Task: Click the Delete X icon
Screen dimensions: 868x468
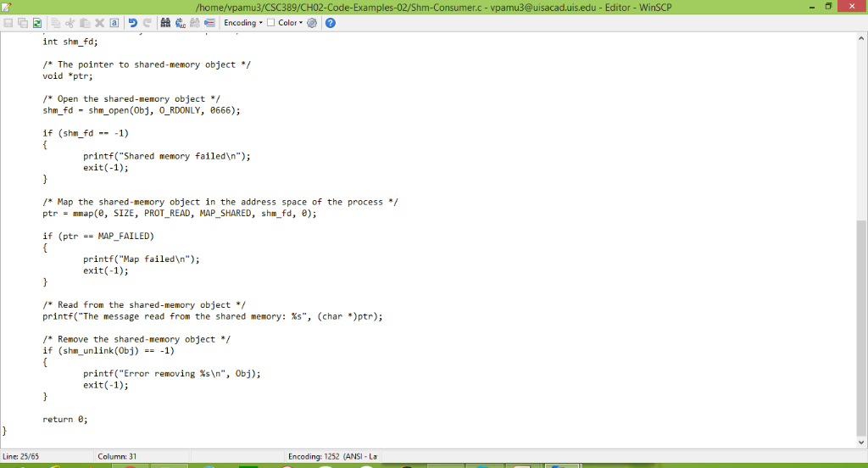Action: [100, 23]
